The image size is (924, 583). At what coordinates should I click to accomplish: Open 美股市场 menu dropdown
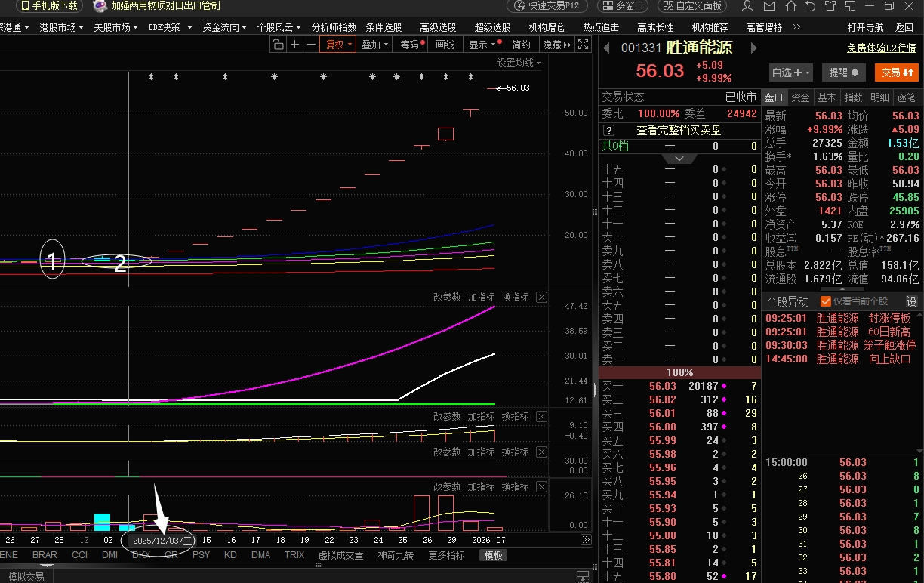coord(115,27)
